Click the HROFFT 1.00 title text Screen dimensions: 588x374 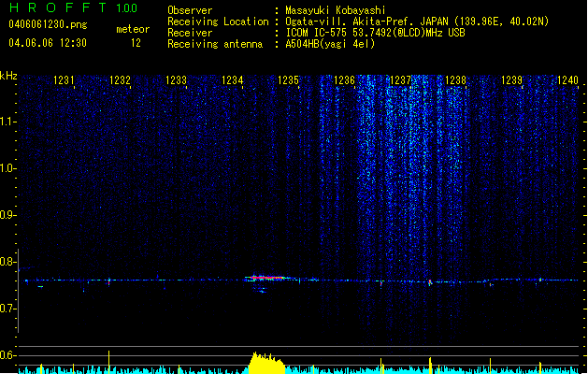(74, 7)
